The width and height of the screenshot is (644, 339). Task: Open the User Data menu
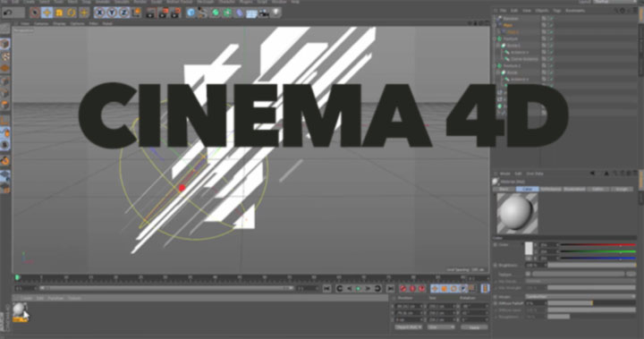tap(535, 174)
